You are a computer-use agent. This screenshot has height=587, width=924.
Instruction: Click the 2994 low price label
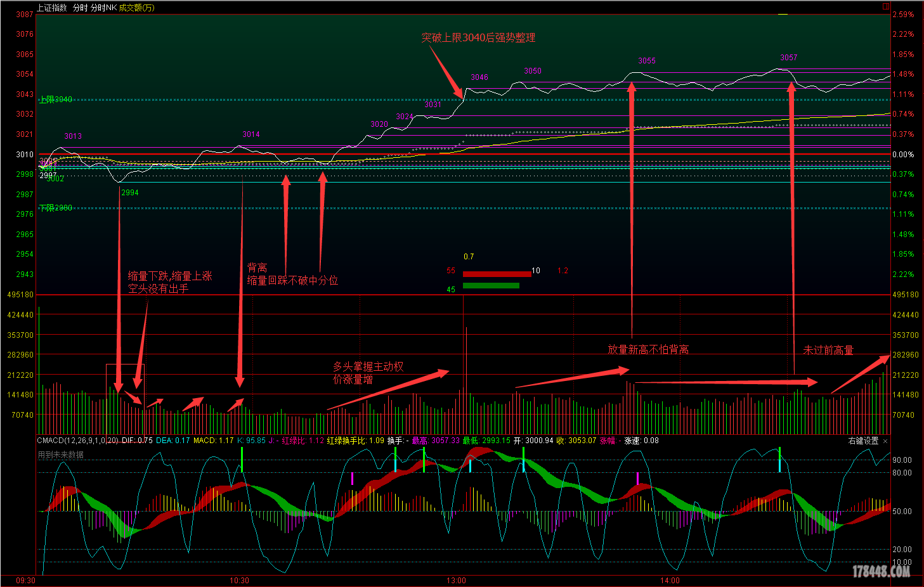click(130, 193)
